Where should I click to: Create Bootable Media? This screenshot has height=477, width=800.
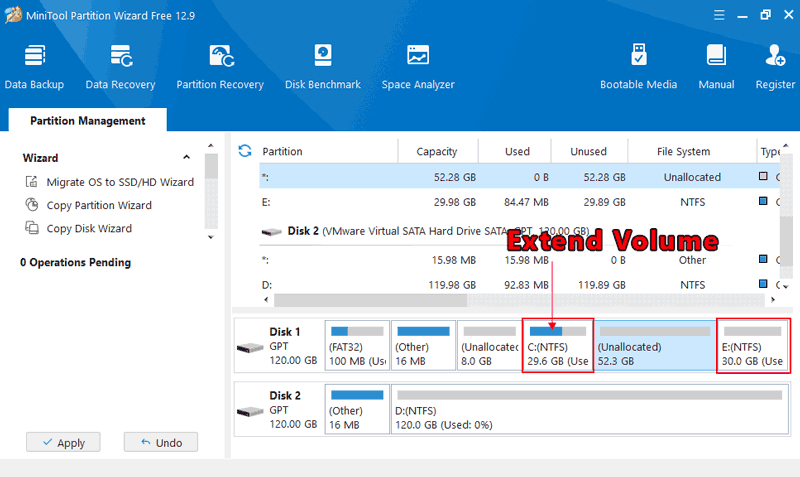638,66
